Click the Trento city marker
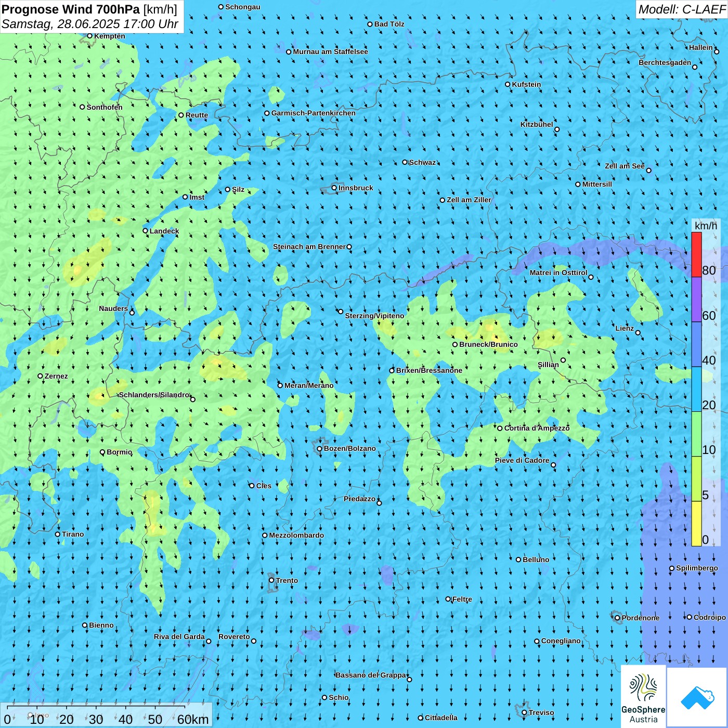 click(271, 580)
